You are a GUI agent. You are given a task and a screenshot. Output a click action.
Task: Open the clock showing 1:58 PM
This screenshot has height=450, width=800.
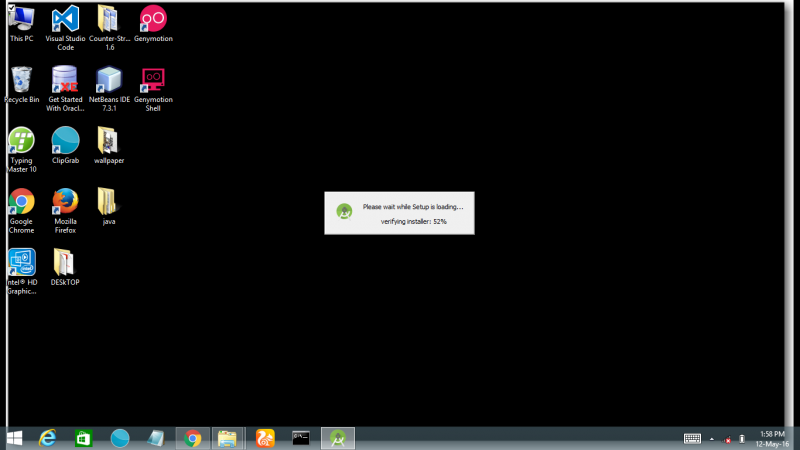click(772, 439)
